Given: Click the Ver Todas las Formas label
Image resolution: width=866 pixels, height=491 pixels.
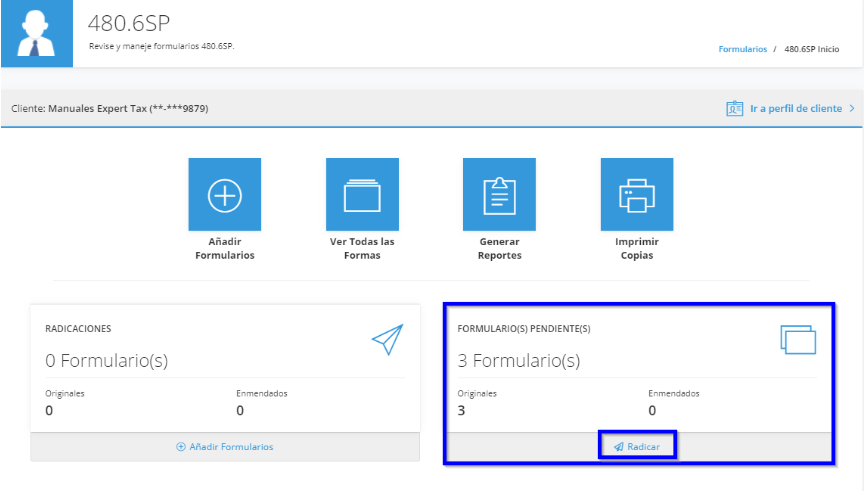Looking at the screenshot, I should tap(362, 249).
